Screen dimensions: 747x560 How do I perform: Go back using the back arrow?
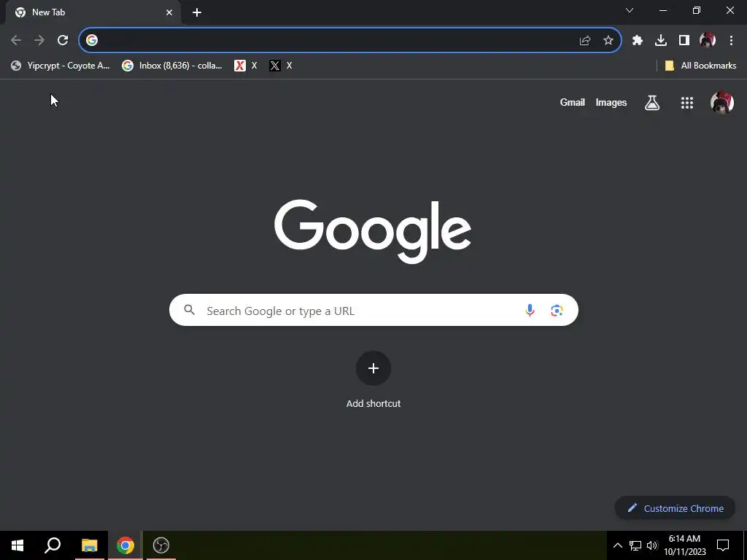click(x=16, y=41)
